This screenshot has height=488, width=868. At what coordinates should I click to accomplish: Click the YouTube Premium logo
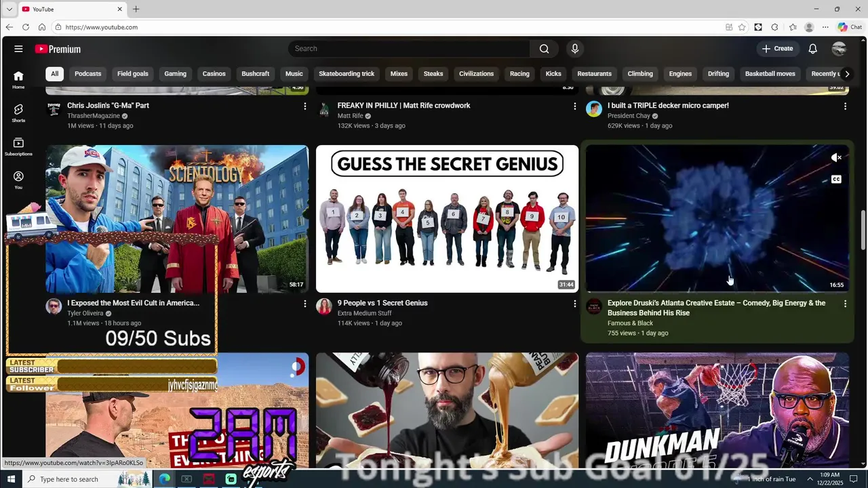[x=58, y=49]
